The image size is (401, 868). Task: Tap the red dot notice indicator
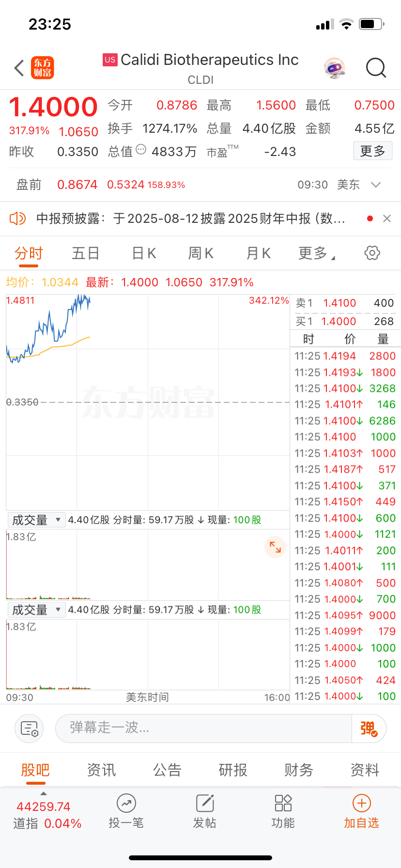[370, 218]
